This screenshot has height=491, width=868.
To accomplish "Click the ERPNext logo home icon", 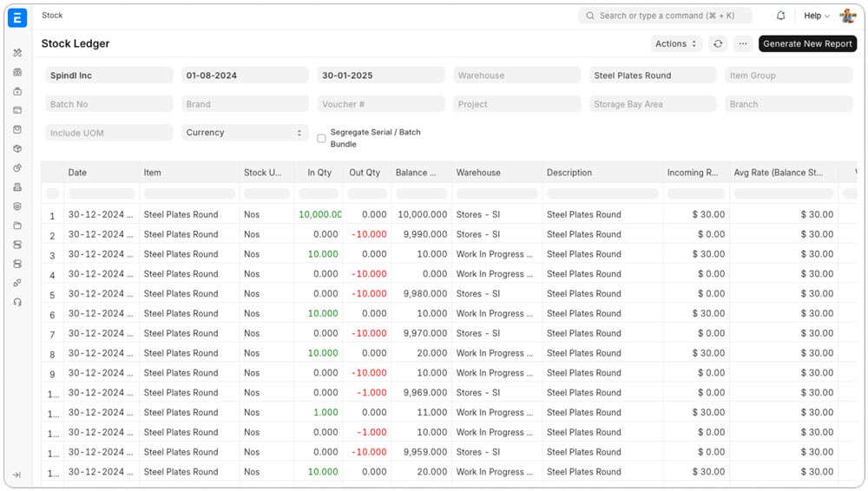I will coord(17,17).
